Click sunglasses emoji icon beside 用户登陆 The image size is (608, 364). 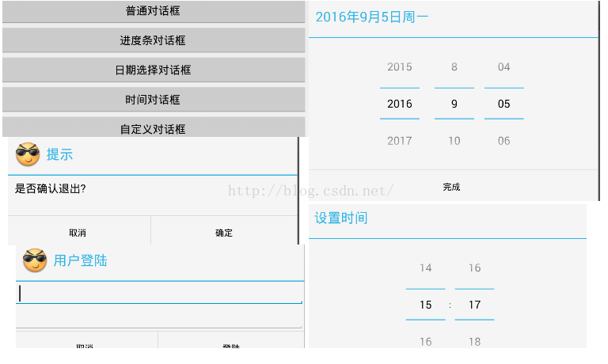point(35,260)
